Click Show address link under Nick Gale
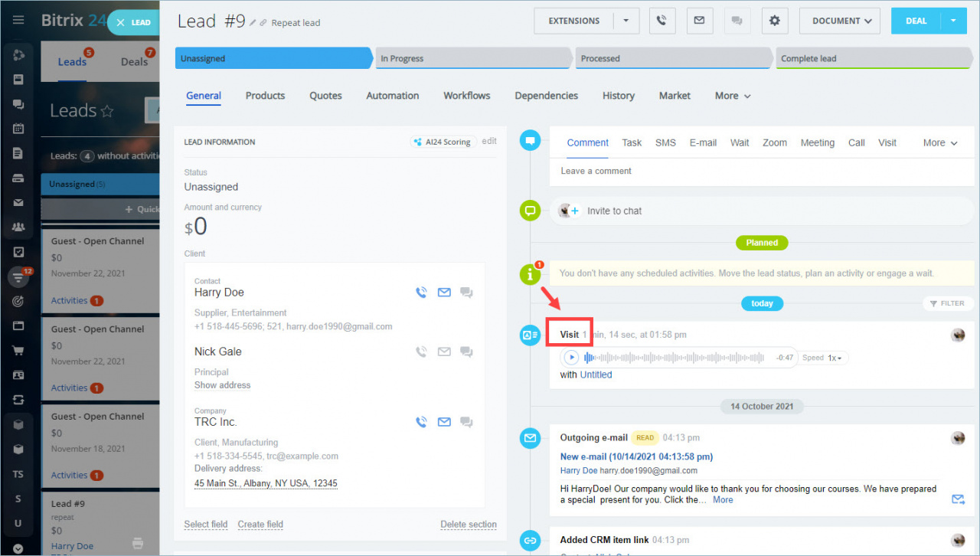980x556 pixels. (222, 385)
